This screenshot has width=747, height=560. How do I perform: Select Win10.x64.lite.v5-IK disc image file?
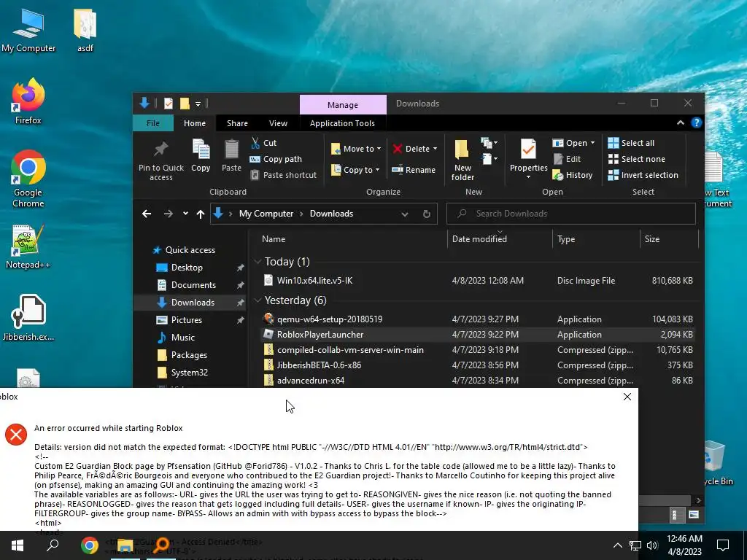478,281
